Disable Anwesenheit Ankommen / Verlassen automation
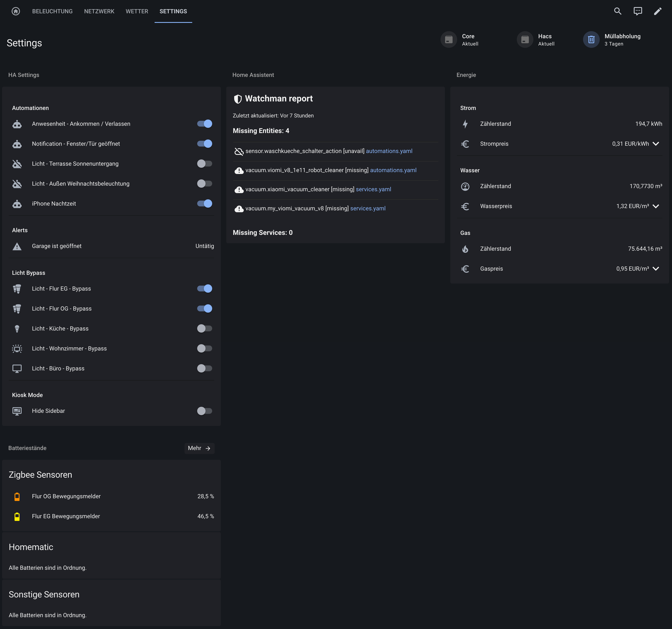The width and height of the screenshot is (672, 629). [204, 124]
